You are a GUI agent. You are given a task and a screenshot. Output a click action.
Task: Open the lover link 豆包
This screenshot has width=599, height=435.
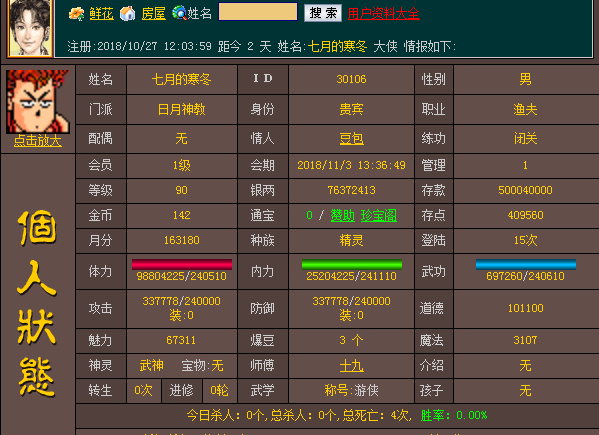pyautogui.click(x=351, y=138)
